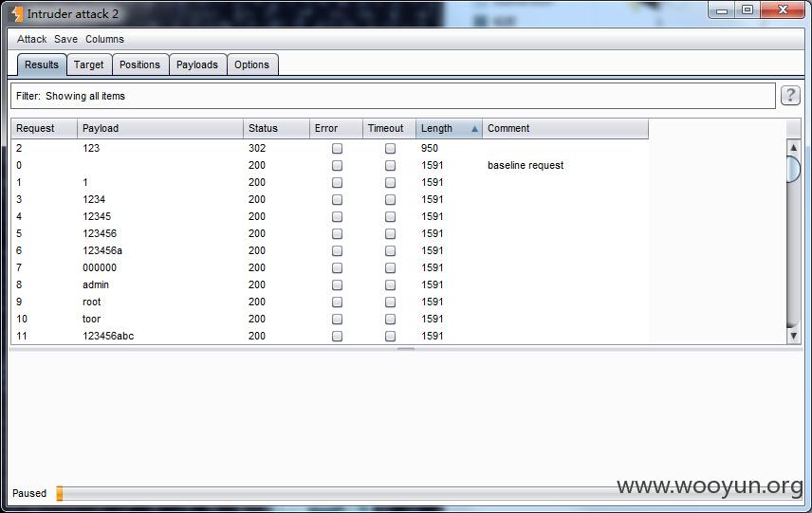Switch to the Results tab

42,64
